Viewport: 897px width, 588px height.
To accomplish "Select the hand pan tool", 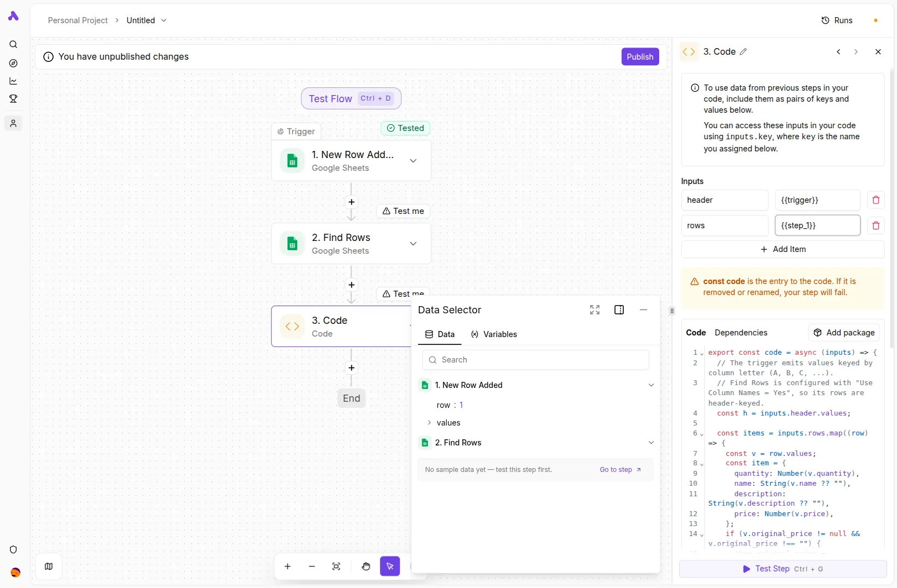I will pyautogui.click(x=366, y=566).
